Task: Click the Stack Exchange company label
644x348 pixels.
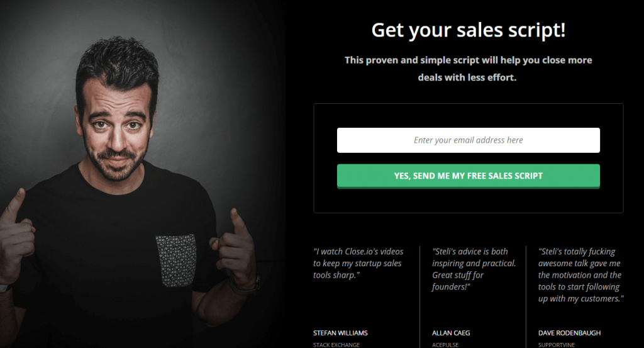Action: pyautogui.click(x=336, y=345)
